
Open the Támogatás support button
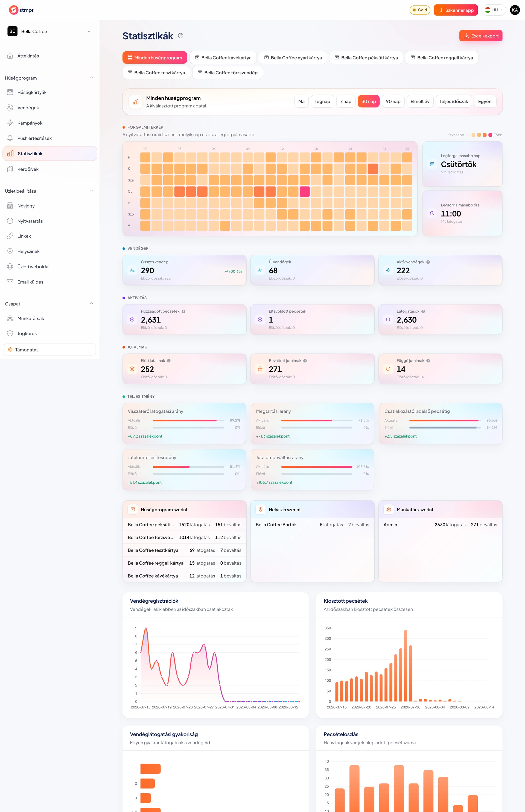click(x=50, y=350)
